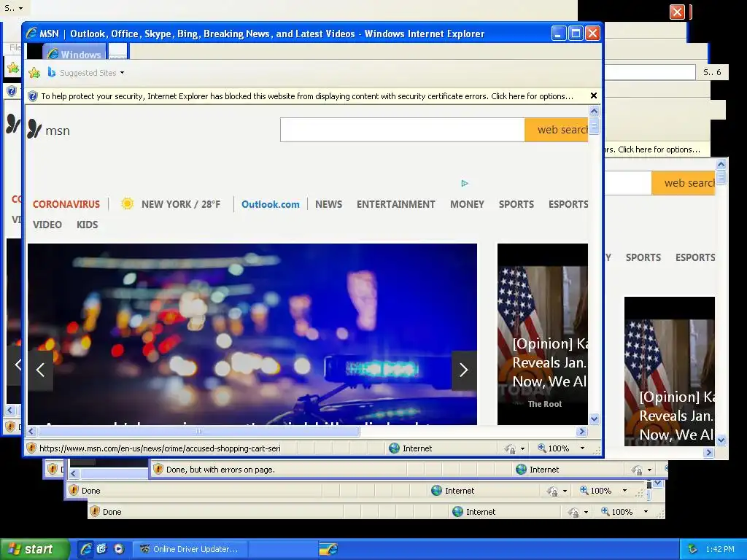Click left arrow of front horizontal scrollbar

tap(31, 432)
